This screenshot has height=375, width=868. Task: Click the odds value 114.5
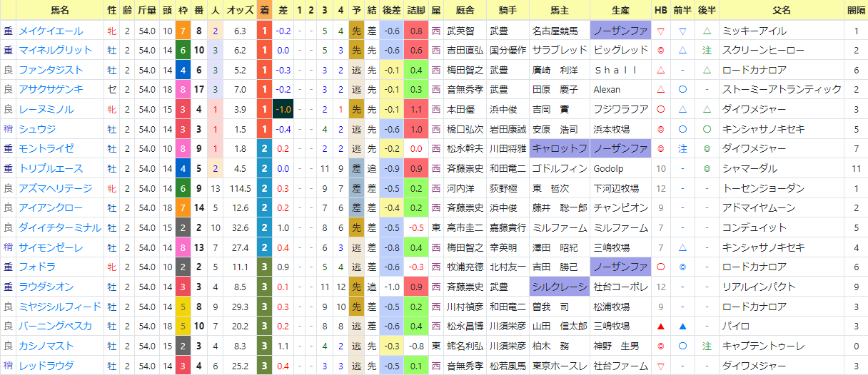click(x=240, y=187)
